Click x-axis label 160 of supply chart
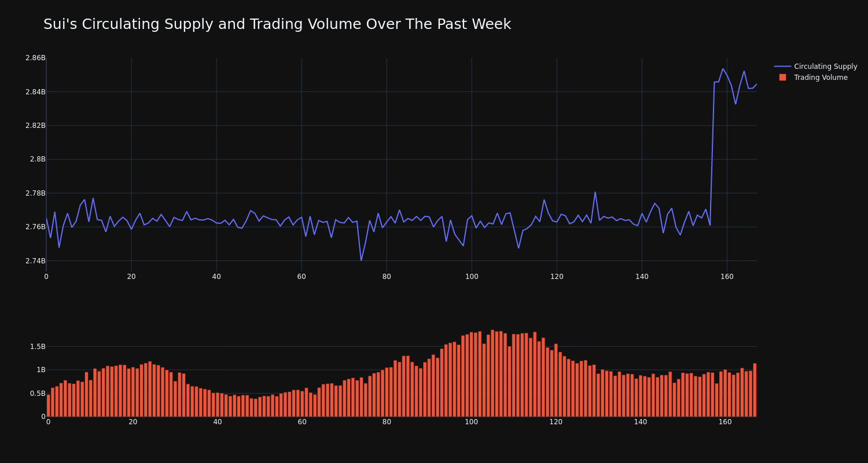 (x=727, y=277)
